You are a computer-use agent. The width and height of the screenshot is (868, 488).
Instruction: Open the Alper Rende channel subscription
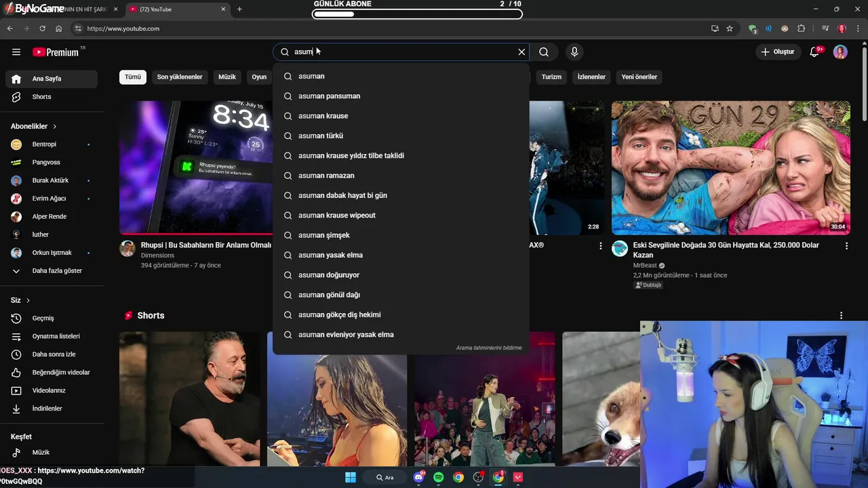pos(52,216)
